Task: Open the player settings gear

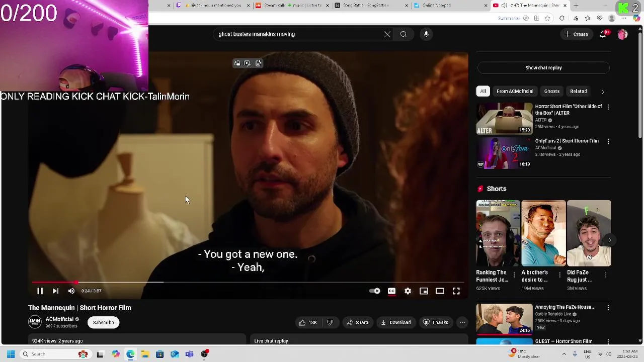Action: [x=408, y=291]
